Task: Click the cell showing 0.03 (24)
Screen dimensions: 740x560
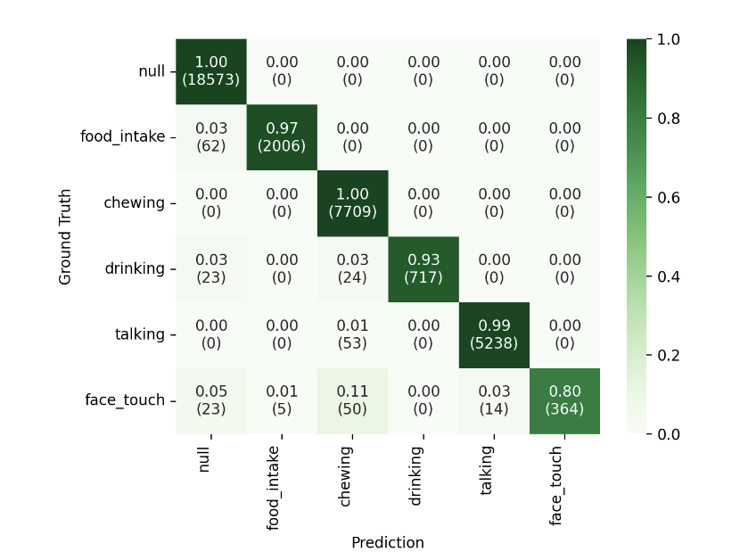Action: [x=352, y=269]
